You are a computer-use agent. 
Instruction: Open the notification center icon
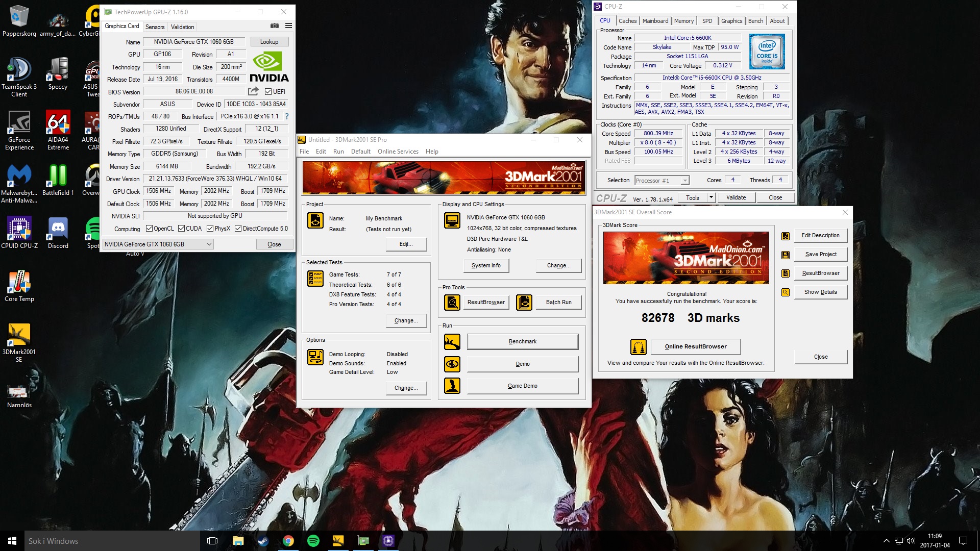[963, 541]
